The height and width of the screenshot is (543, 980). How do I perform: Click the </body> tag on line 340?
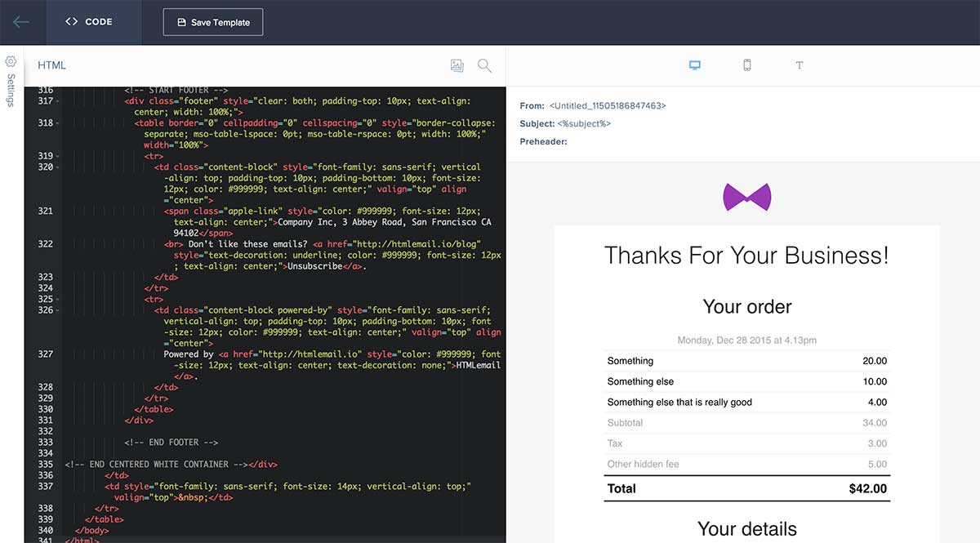click(94, 531)
